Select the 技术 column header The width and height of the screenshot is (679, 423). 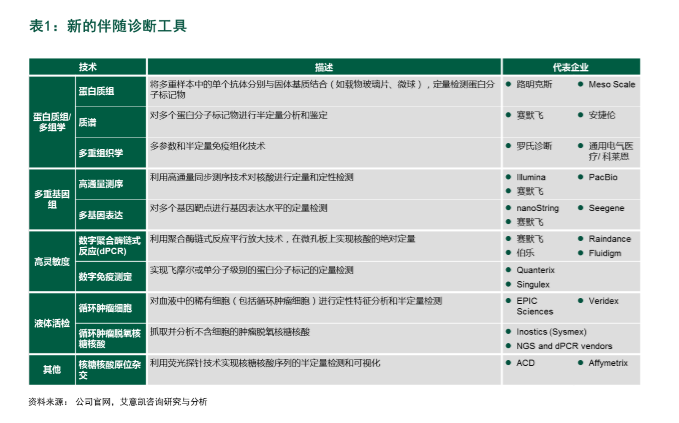click(88, 66)
